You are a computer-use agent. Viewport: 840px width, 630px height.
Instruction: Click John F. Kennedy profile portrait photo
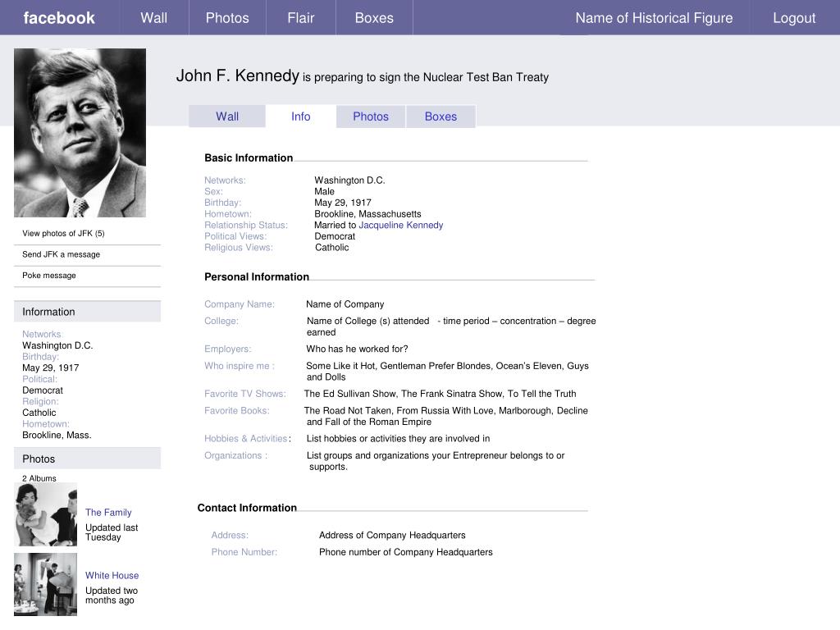point(80,133)
